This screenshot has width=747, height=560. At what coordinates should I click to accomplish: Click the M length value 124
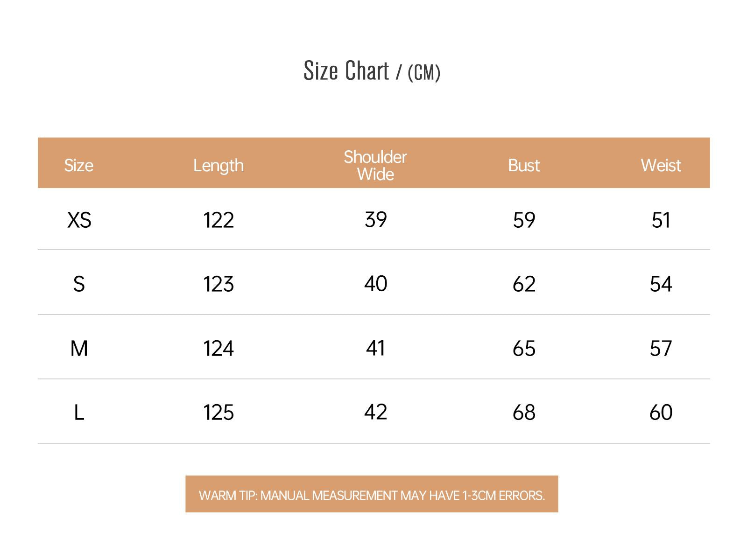[x=218, y=348]
